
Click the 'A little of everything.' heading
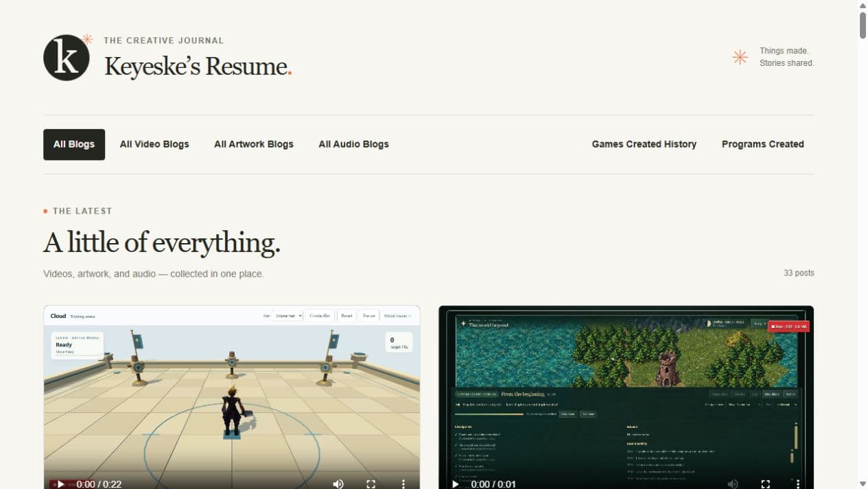(162, 242)
